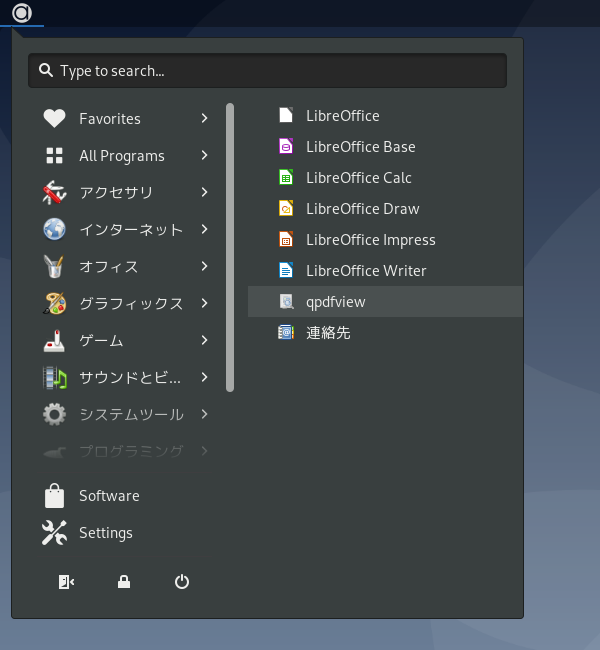Open Software from the menu
This screenshot has width=600, height=650.
tap(126, 496)
